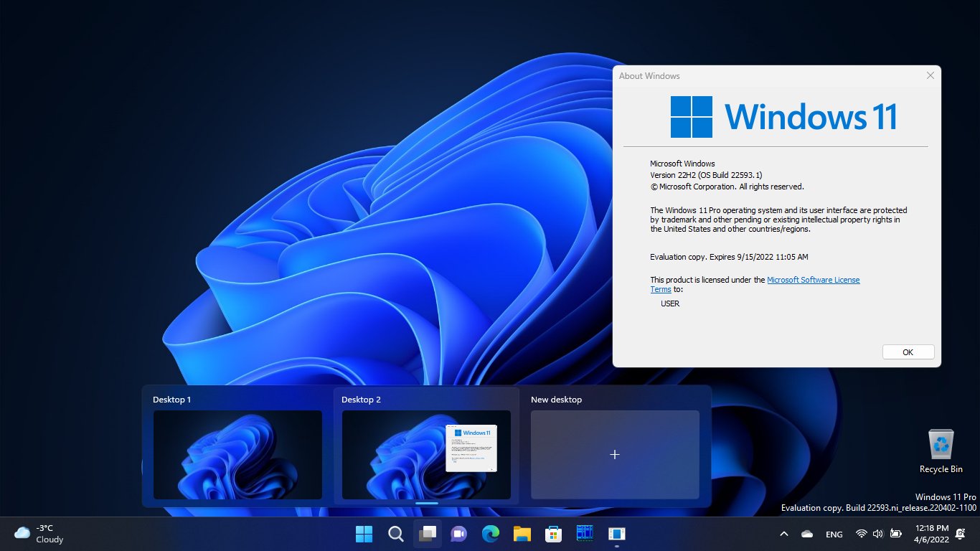The width and height of the screenshot is (980, 551).
Task: Close the About Windows dialog
Action: [930, 75]
